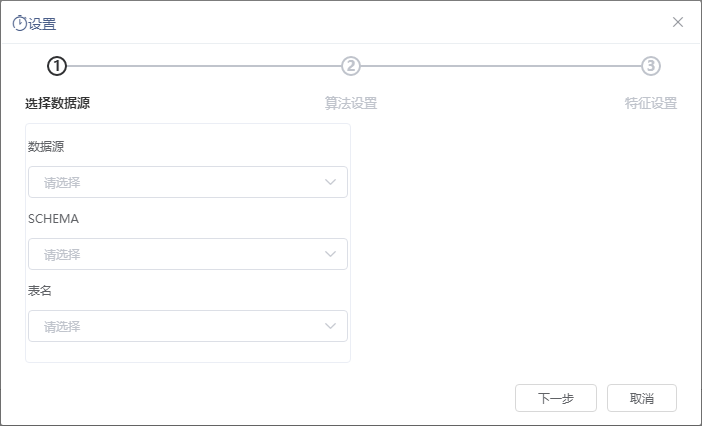The image size is (702, 426).
Task: Click the 下一步 button
Action: (556, 398)
